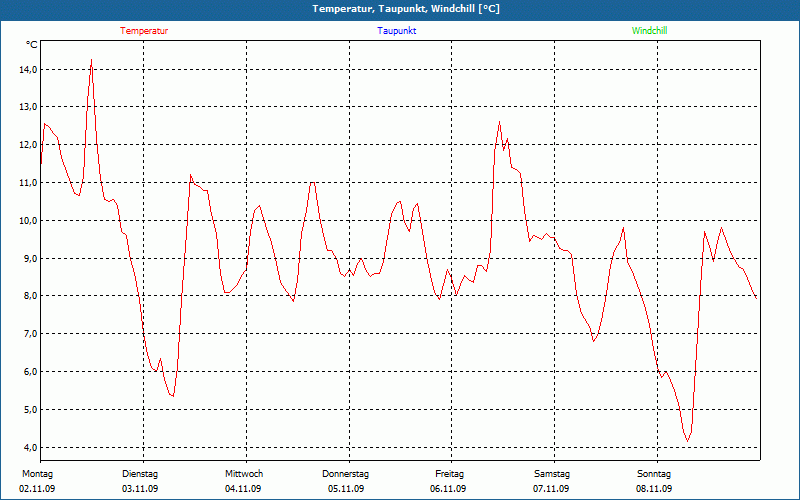Click the 8,0 y-axis value
The image size is (800, 500).
point(31,296)
